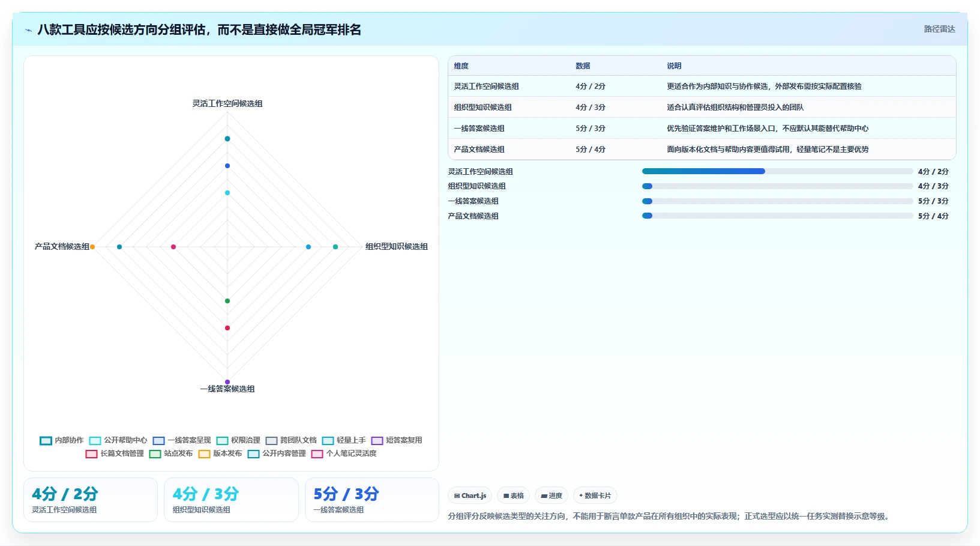Click radar axis label 产品文档候选组
The height and width of the screenshot is (546, 980).
point(62,246)
